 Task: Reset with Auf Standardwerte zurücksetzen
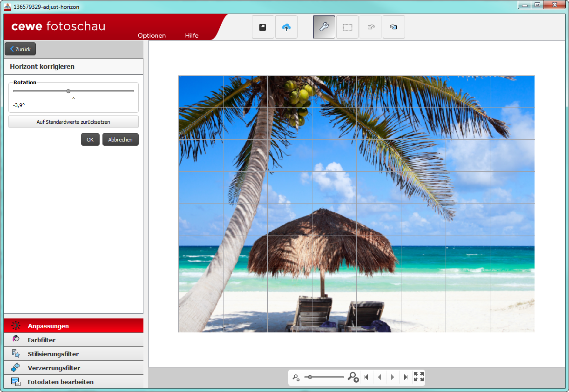[x=74, y=122]
